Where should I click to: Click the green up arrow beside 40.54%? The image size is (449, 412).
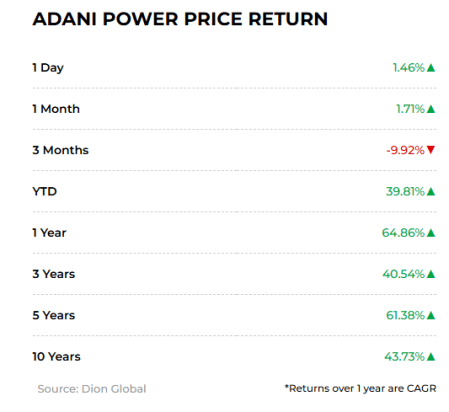431,274
